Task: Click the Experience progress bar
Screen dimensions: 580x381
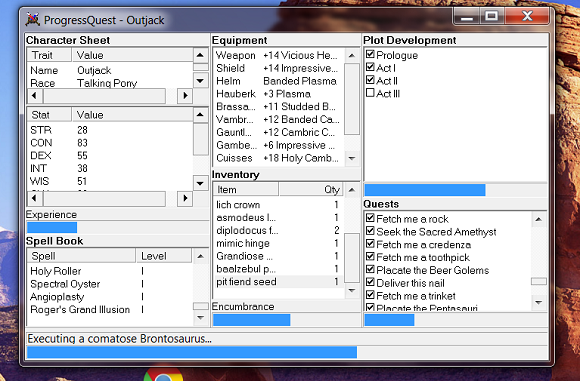Action: coord(118,227)
